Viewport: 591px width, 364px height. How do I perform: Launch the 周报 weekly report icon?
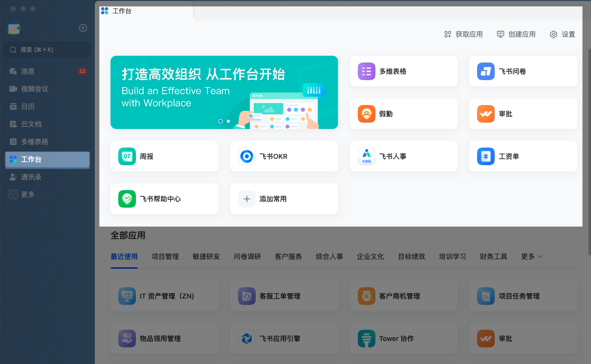click(x=127, y=156)
